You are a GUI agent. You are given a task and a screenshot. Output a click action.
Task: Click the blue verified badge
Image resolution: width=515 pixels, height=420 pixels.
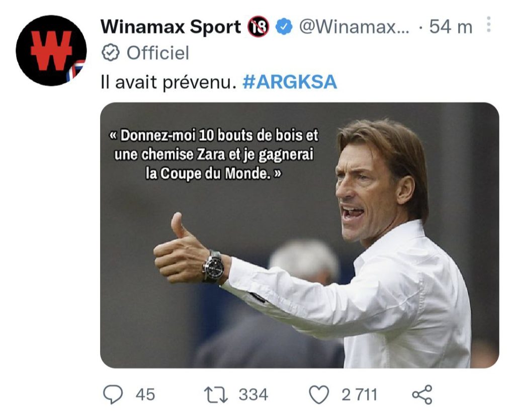tap(284, 27)
